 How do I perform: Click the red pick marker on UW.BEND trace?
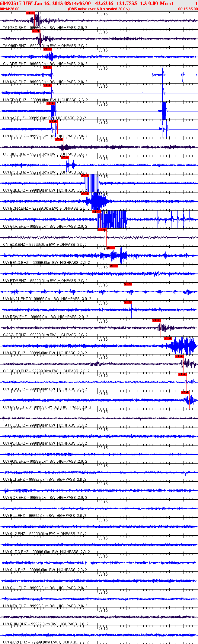coord(111,248)
